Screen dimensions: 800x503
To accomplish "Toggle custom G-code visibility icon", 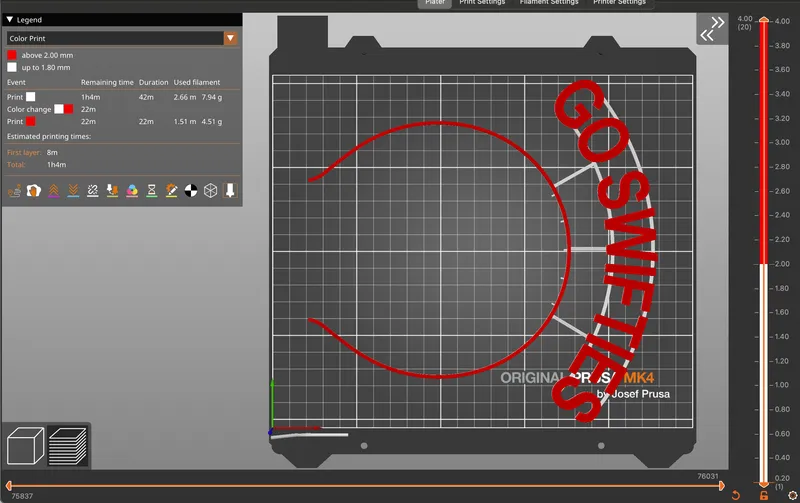I will (171, 191).
